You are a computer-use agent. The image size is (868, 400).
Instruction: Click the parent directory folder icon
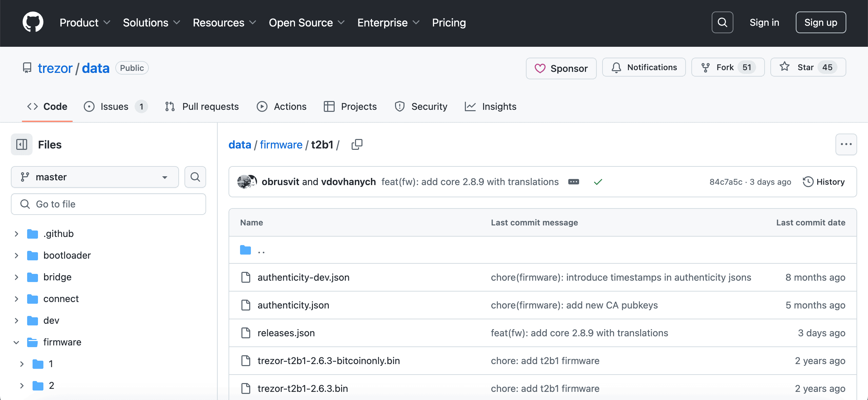(245, 250)
